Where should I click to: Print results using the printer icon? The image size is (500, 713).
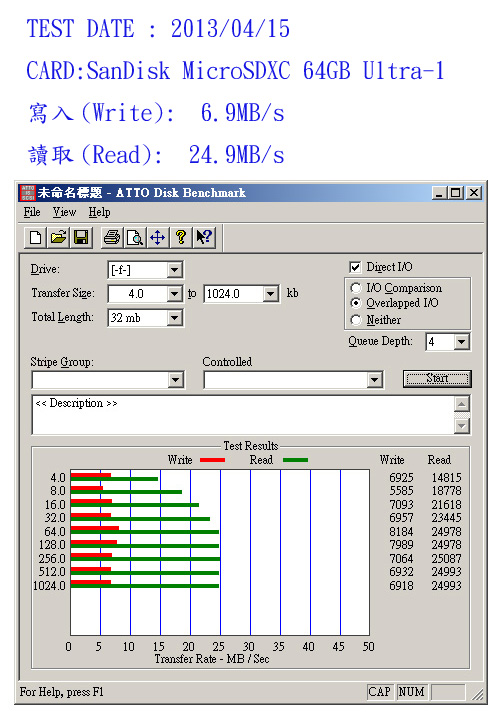point(112,237)
